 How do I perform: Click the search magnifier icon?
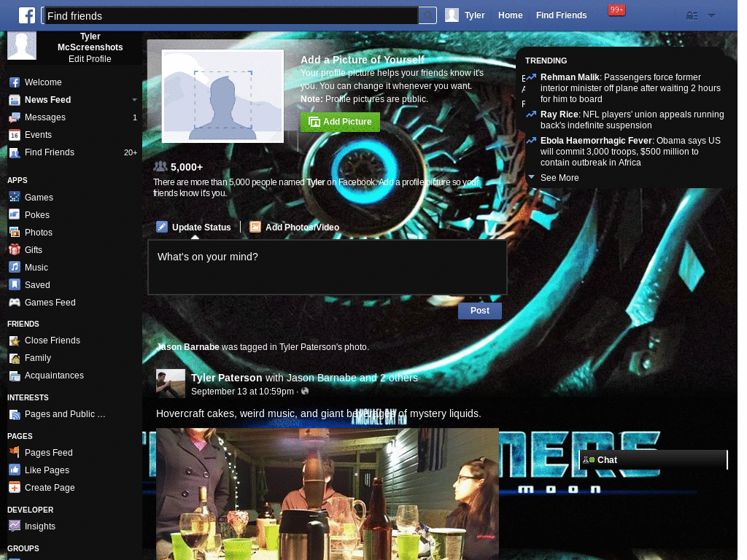pos(427,16)
